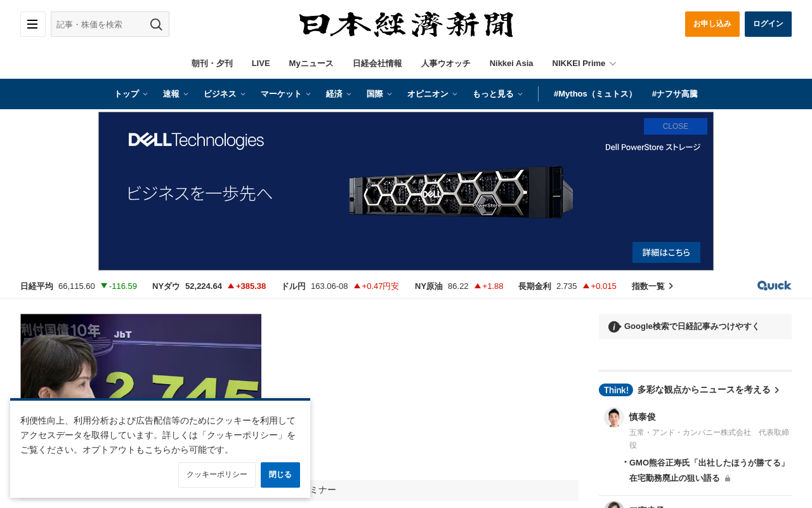
Task: Open NYダウ index quote
Action: coord(209,286)
